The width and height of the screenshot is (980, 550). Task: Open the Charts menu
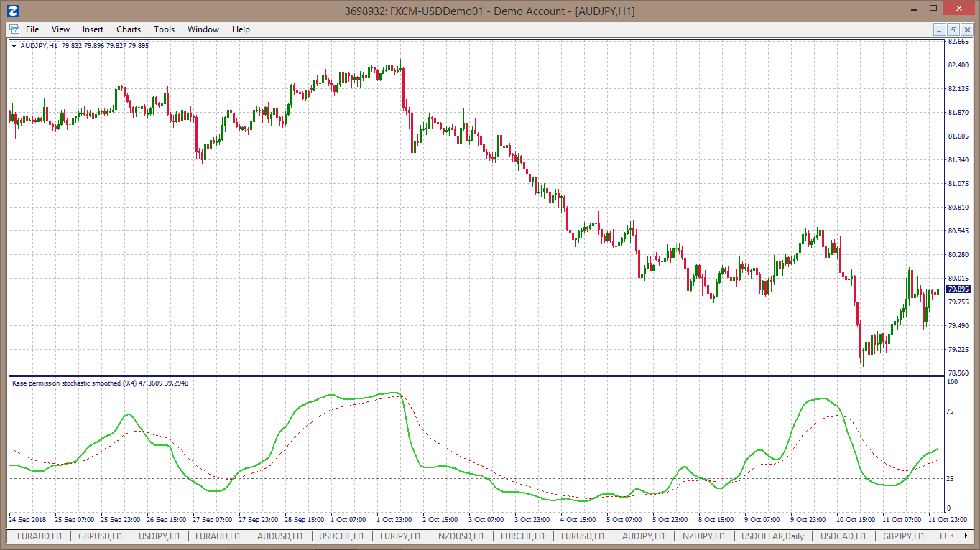click(129, 29)
